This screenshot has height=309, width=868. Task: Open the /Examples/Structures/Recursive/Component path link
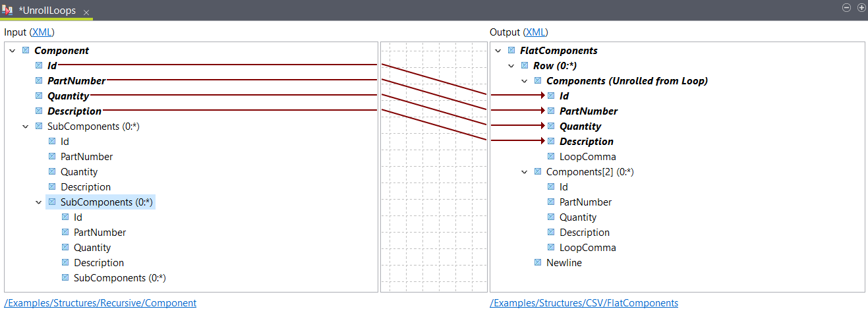(x=100, y=303)
